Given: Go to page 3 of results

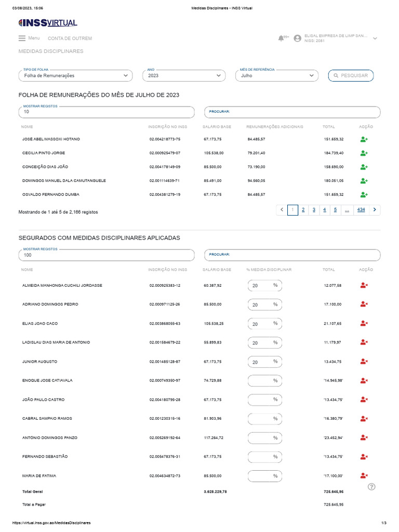Looking at the screenshot, I should point(314,210).
